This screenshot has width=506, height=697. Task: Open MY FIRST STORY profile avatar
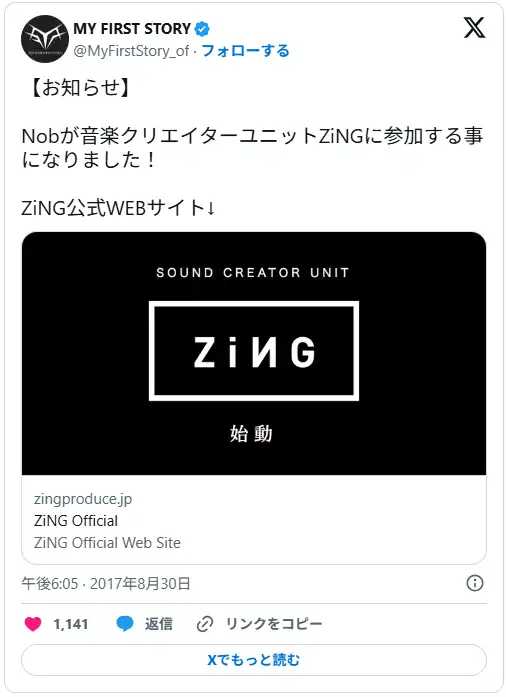tap(44, 39)
